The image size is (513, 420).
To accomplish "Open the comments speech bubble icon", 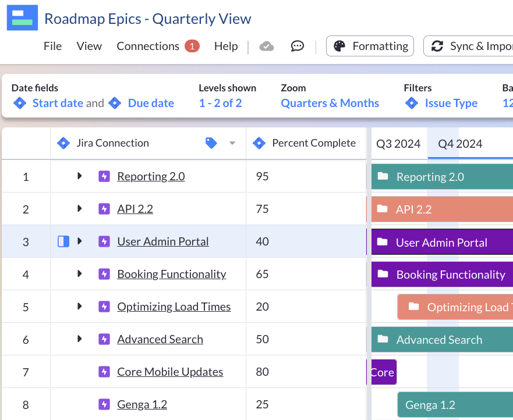I will click(297, 46).
